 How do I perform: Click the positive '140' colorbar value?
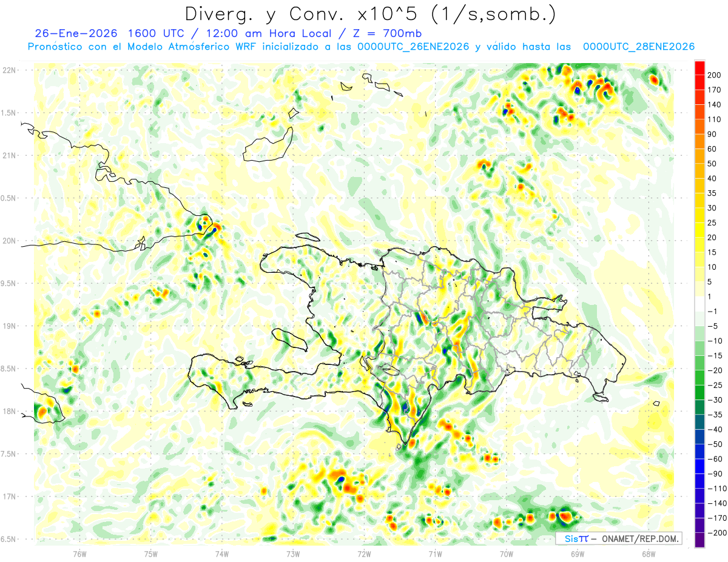coord(715,104)
